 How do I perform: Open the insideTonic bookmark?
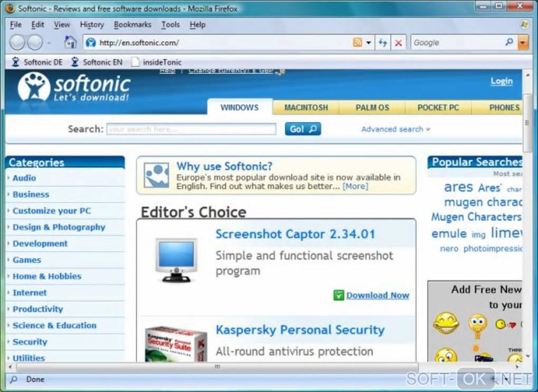[x=157, y=62]
